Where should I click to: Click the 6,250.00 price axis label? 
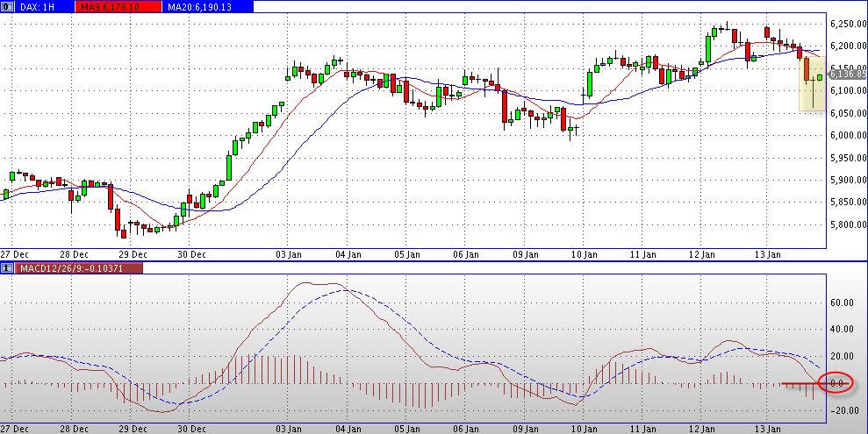click(844, 24)
